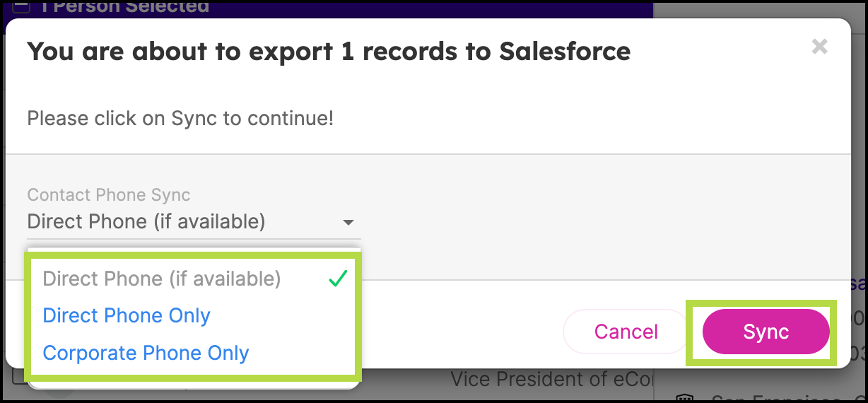Choose Corporate Phone Only option
The width and height of the screenshot is (868, 403).
146,353
